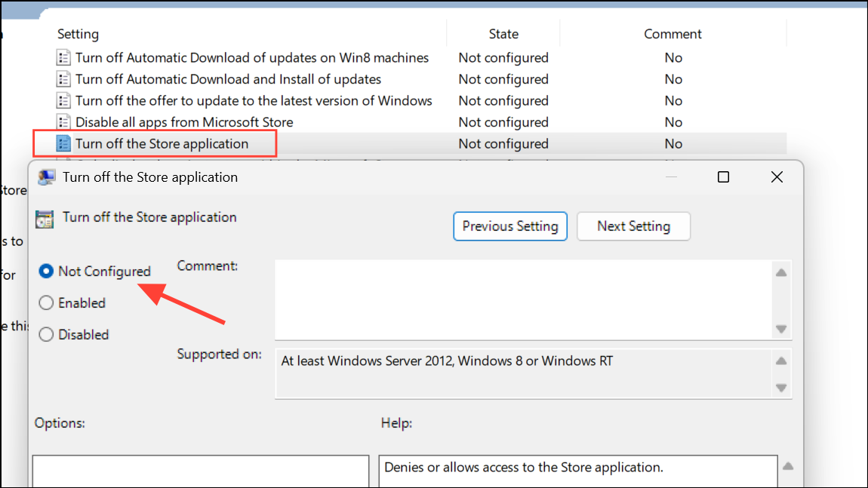Click icon for Turn off Automatic Download Win8 policy

coord(63,57)
